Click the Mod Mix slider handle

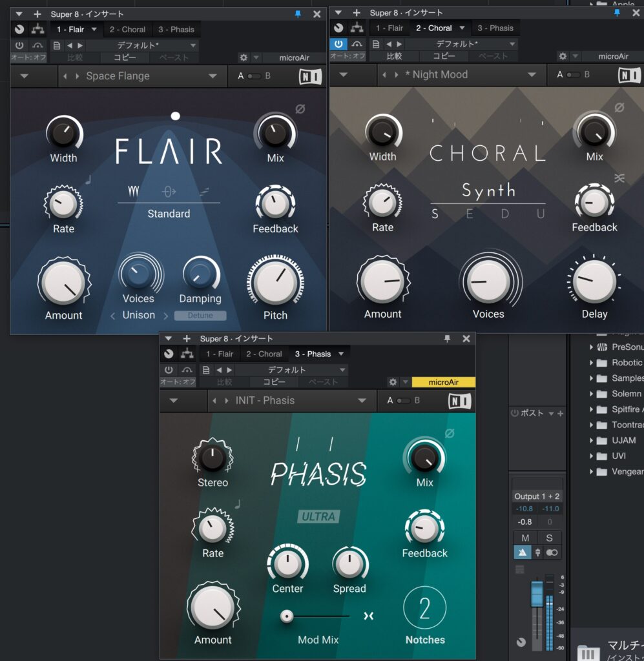287,616
